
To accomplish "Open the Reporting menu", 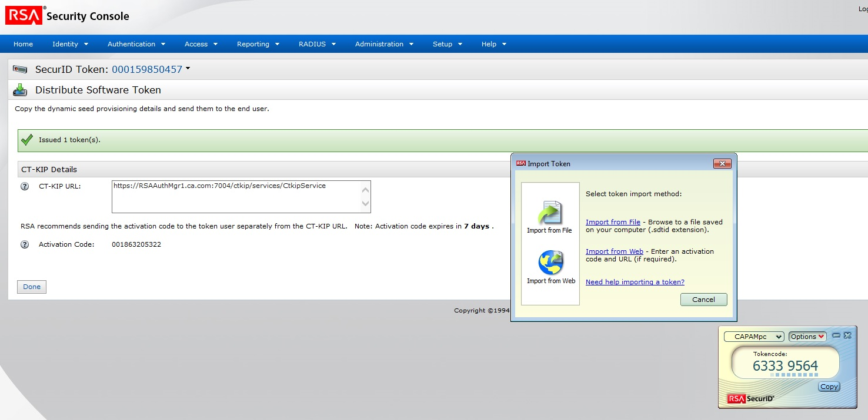I will tap(258, 44).
